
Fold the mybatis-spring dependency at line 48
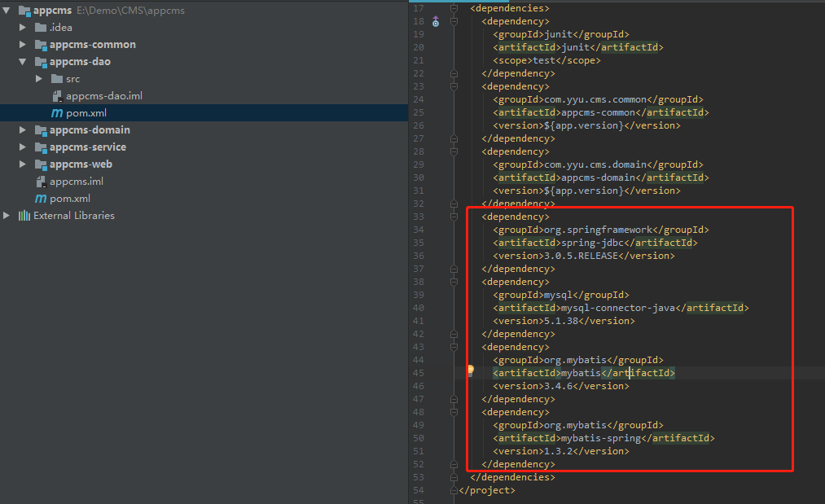coord(454,413)
